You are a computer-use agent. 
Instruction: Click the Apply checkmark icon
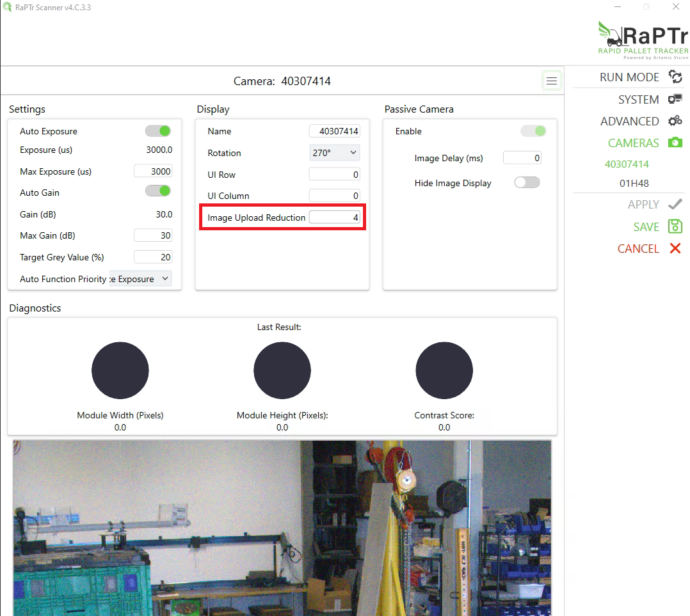[x=675, y=204]
